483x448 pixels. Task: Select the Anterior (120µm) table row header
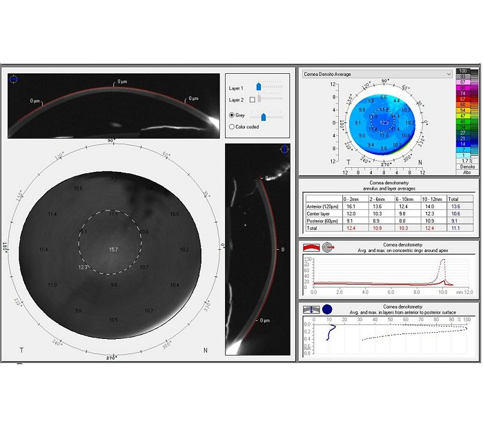[321, 206]
